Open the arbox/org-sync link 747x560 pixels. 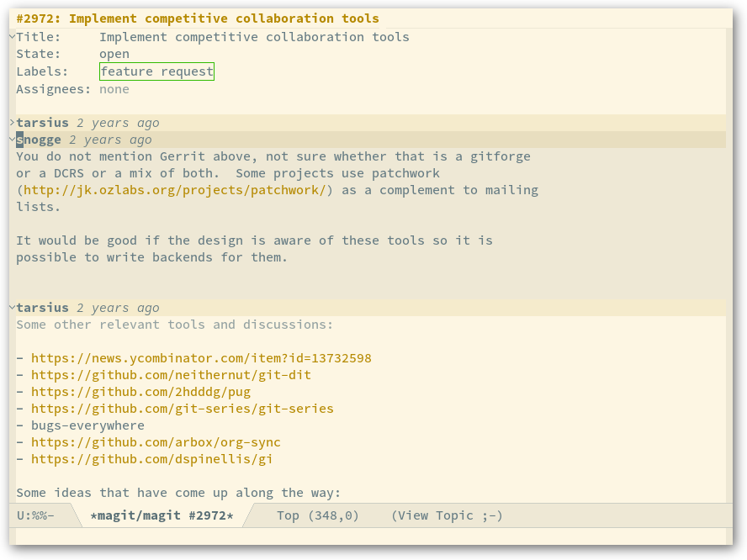(156, 442)
